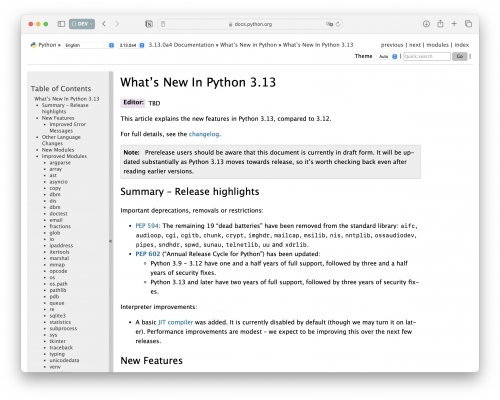The width and height of the screenshot is (500, 400).
Task: Open the reader view icon in address bar
Action: (163, 24)
